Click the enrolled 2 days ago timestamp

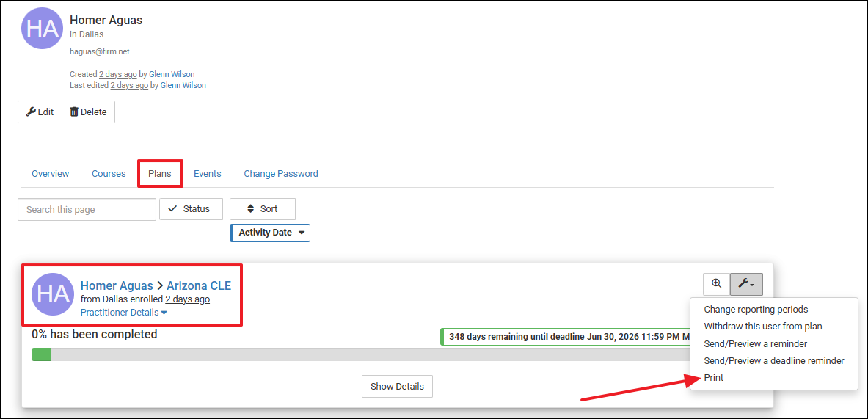tap(187, 299)
